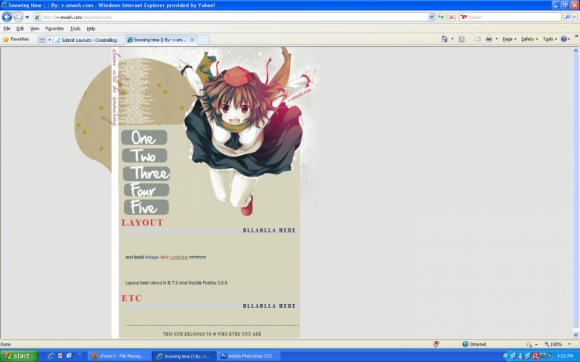Expand the Safety menu dropdown

point(529,39)
